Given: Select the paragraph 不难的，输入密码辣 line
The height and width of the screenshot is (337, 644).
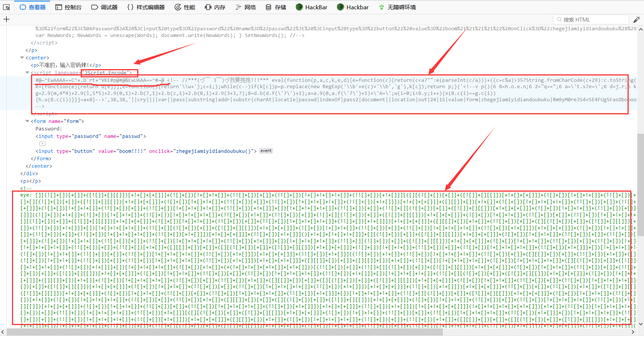Looking at the screenshot, I should coord(66,65).
